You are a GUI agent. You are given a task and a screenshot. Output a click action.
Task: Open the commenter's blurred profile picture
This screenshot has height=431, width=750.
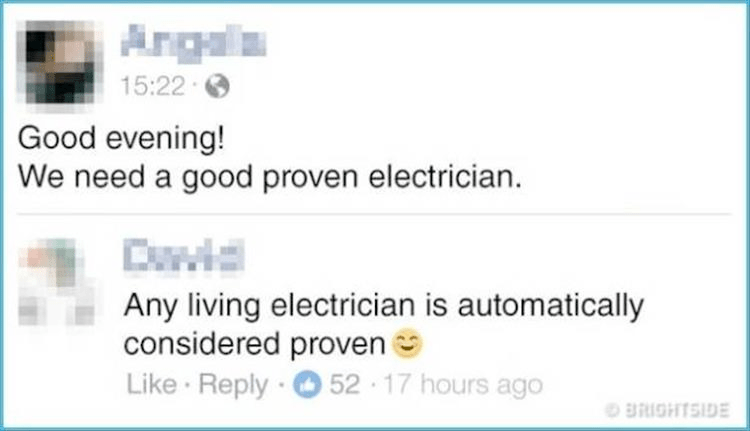point(57,282)
